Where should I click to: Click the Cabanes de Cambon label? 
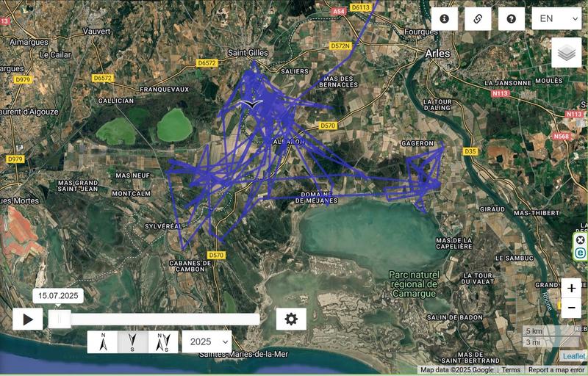pyautogui.click(x=190, y=267)
